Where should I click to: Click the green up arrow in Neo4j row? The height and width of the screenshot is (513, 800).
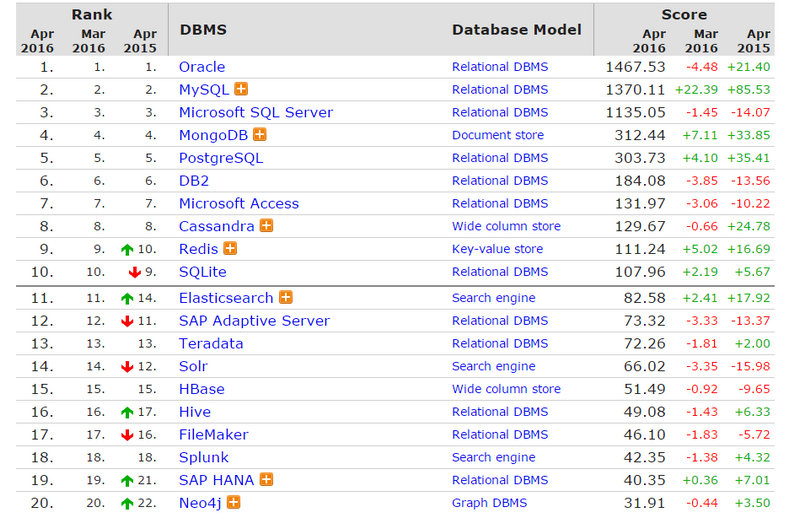point(127,503)
